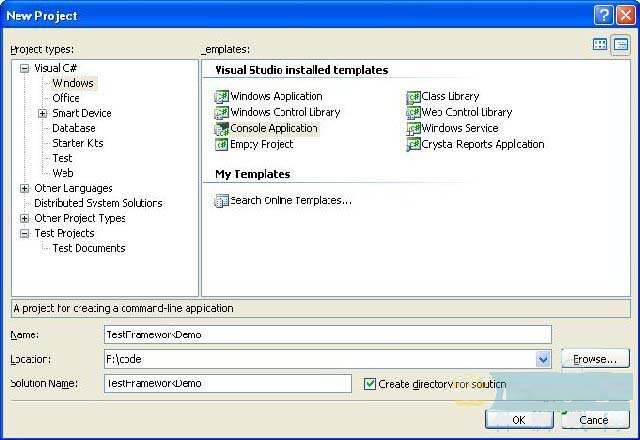Select the Windows Application template icon

(222, 97)
